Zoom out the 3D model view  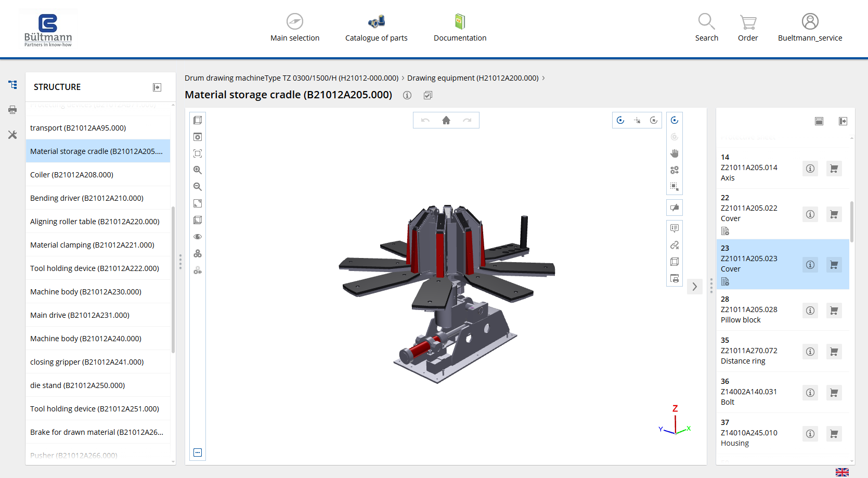pos(198,187)
